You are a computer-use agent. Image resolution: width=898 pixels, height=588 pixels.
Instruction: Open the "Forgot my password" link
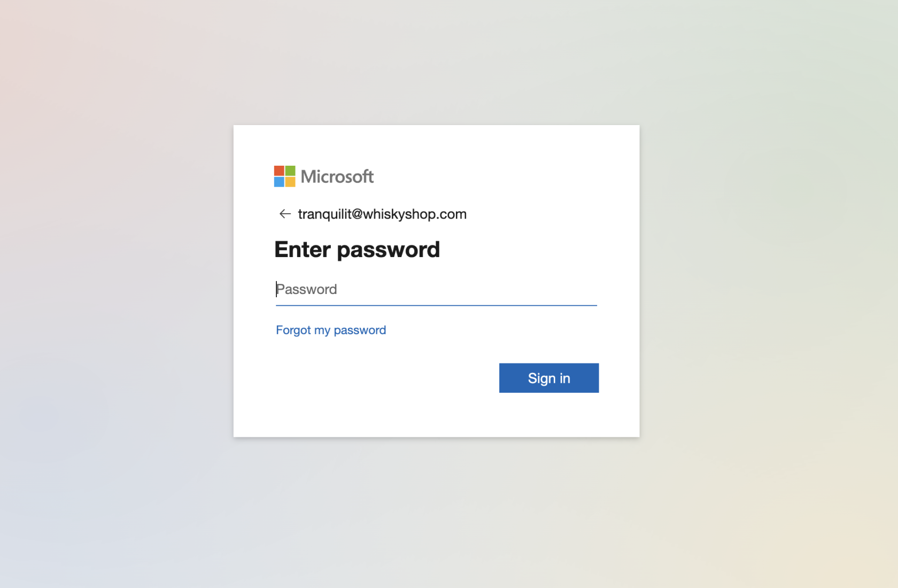pyautogui.click(x=330, y=330)
